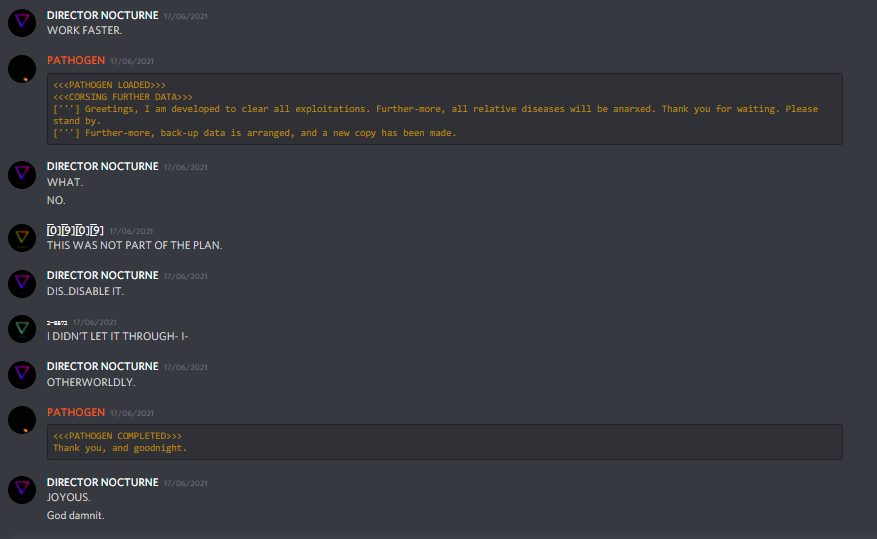Click timestamp next to first PATHOGEN name

132,62
